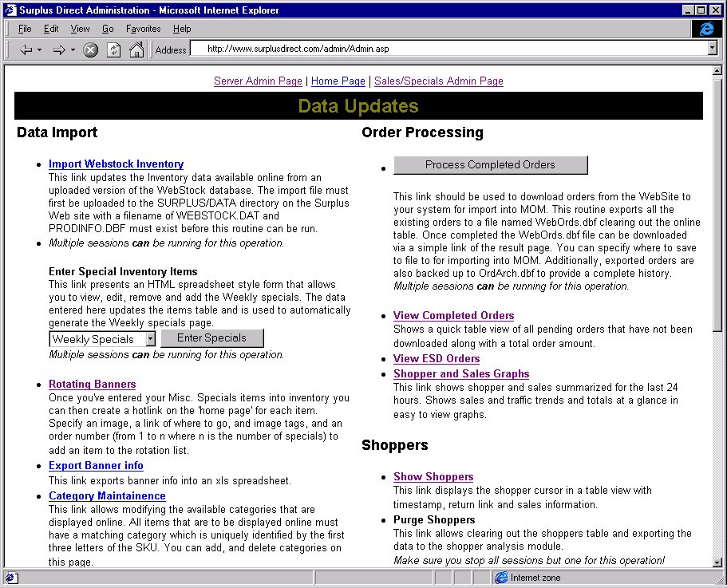Open the View Completed Orders link

coord(453,316)
